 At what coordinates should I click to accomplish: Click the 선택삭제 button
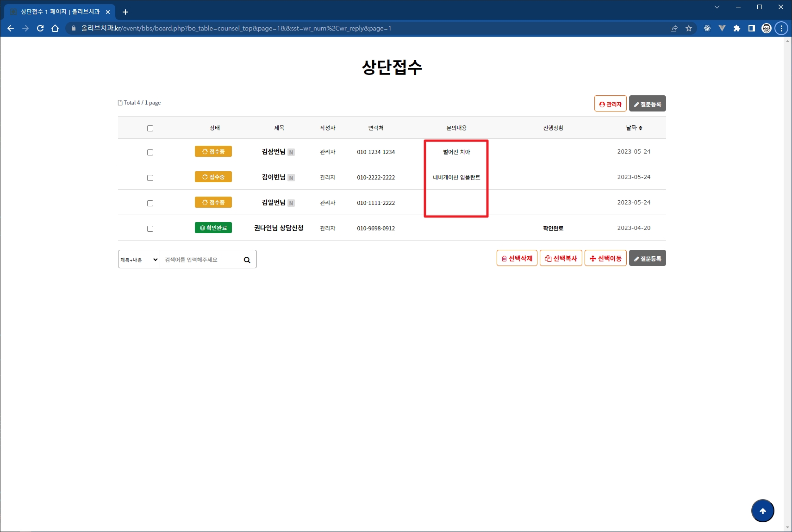[x=517, y=259]
